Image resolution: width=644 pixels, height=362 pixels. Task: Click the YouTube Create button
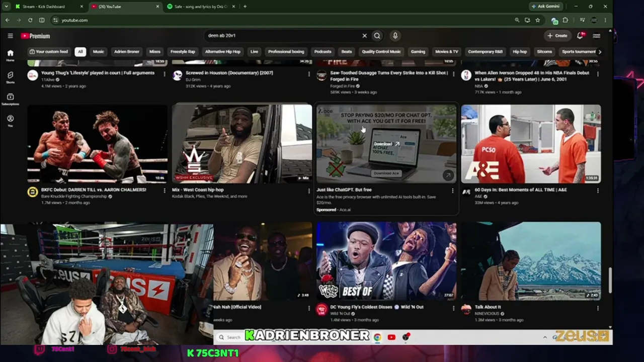tap(557, 36)
